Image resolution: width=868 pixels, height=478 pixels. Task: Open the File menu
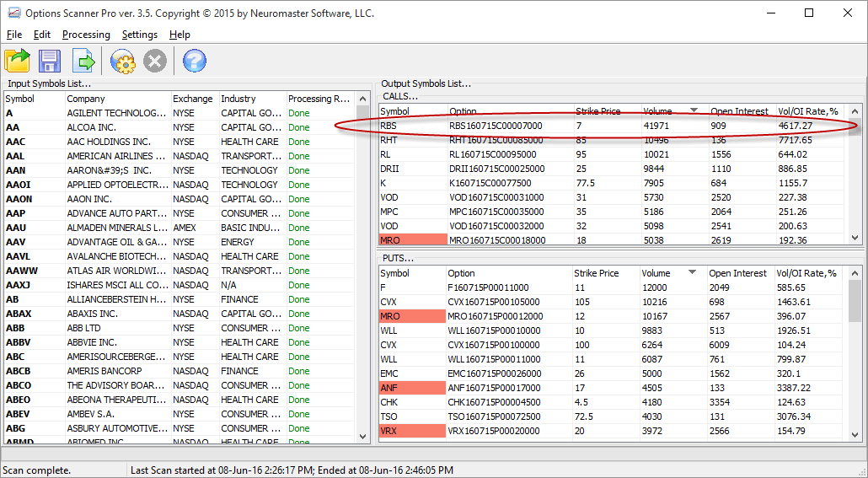tap(14, 35)
